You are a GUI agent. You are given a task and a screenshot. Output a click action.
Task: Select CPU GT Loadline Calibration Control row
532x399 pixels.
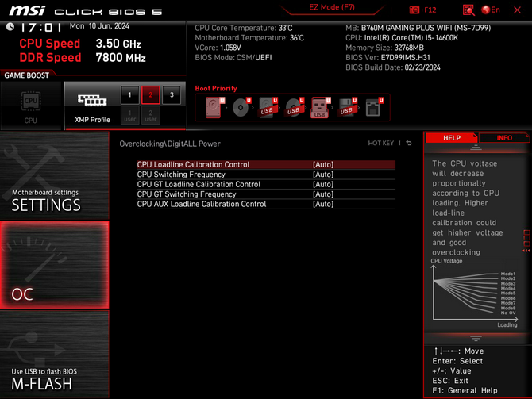pos(266,184)
